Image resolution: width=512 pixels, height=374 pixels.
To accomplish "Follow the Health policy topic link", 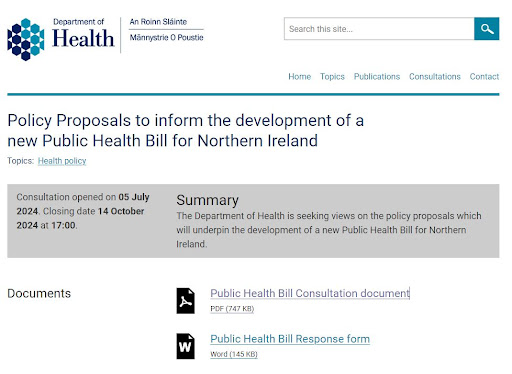I will [x=62, y=161].
